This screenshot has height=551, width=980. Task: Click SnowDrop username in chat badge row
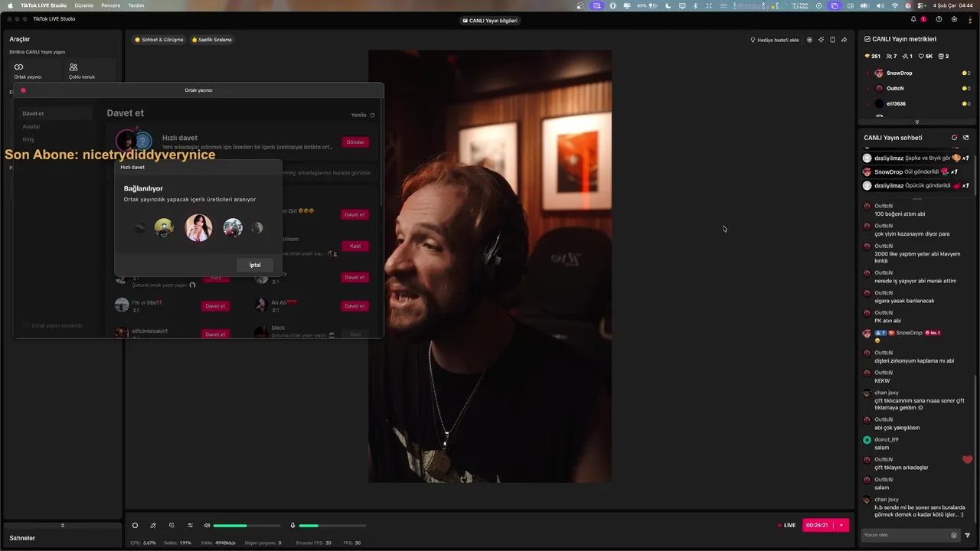[x=910, y=333]
